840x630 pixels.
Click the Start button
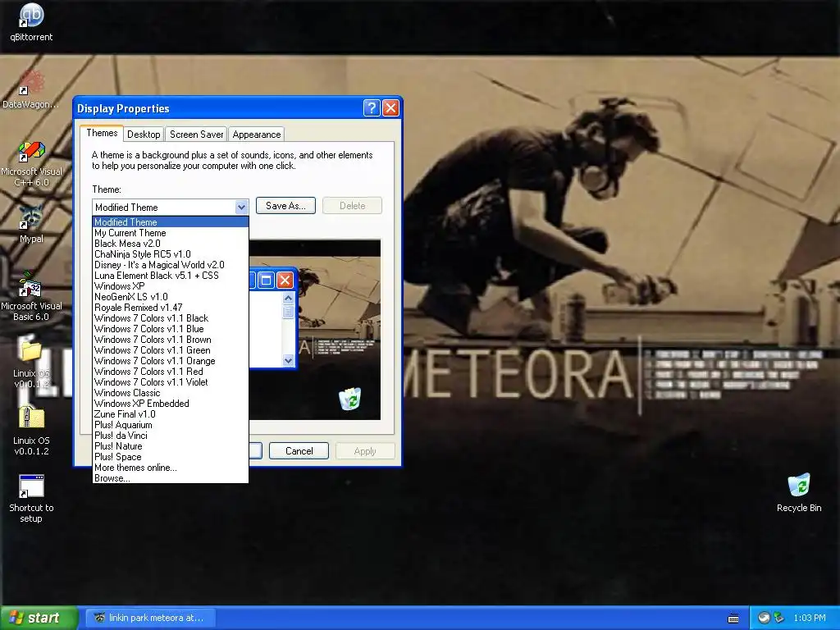[x=39, y=618]
